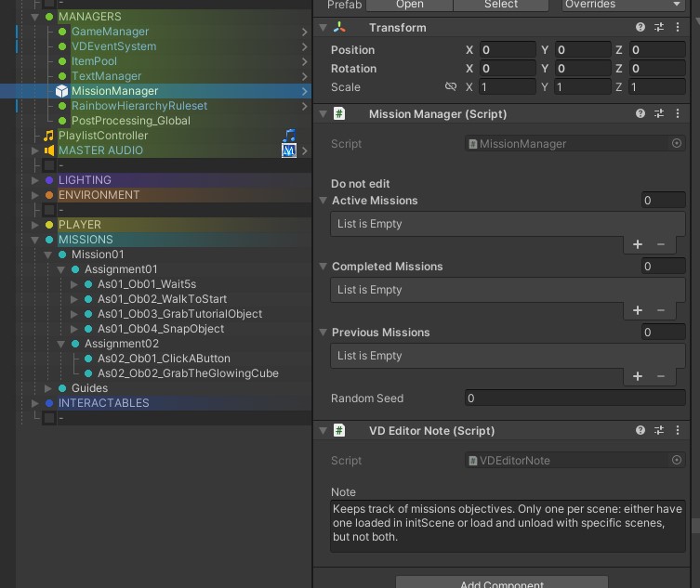This screenshot has width=700, height=588.
Task: Click the Master Audio icon in hierarchy
Action: click(x=289, y=150)
